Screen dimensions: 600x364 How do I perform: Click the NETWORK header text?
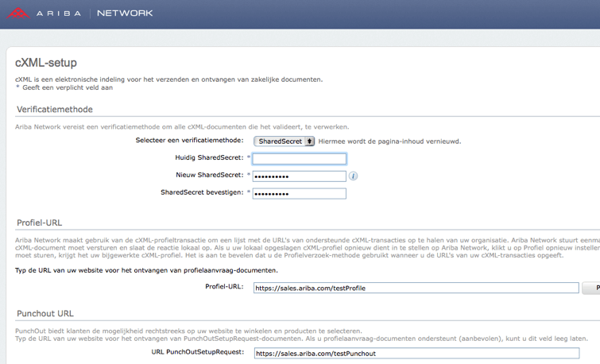[x=125, y=14]
